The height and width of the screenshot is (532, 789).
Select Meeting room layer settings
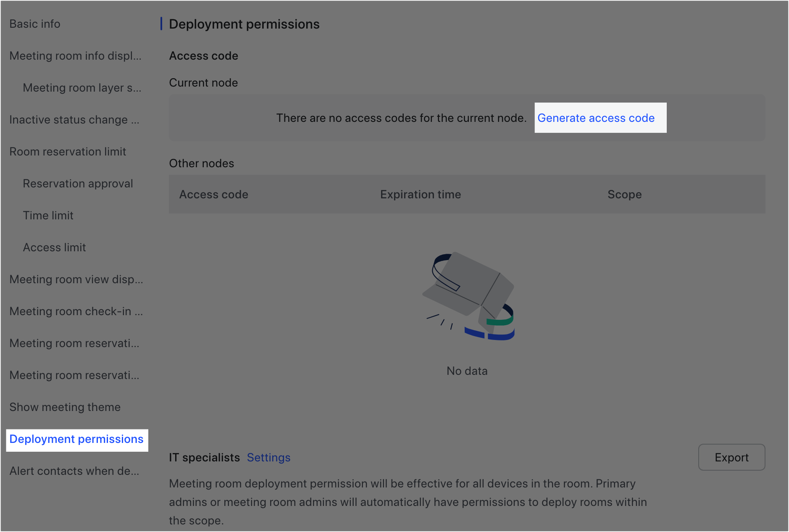point(82,88)
